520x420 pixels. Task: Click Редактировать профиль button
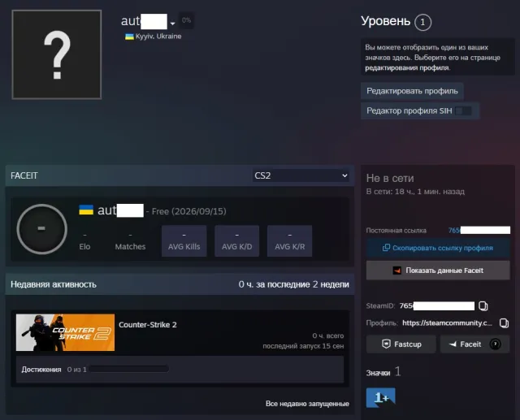click(412, 91)
